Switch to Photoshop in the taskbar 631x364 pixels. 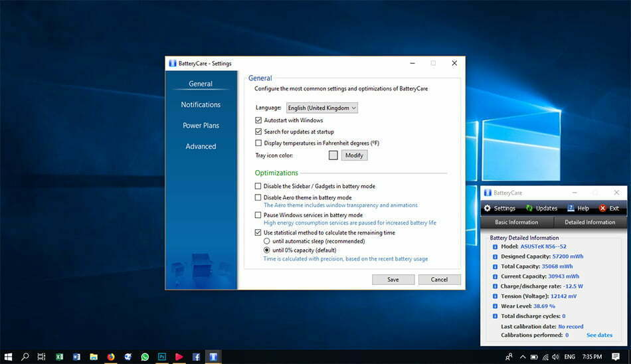pos(162,357)
